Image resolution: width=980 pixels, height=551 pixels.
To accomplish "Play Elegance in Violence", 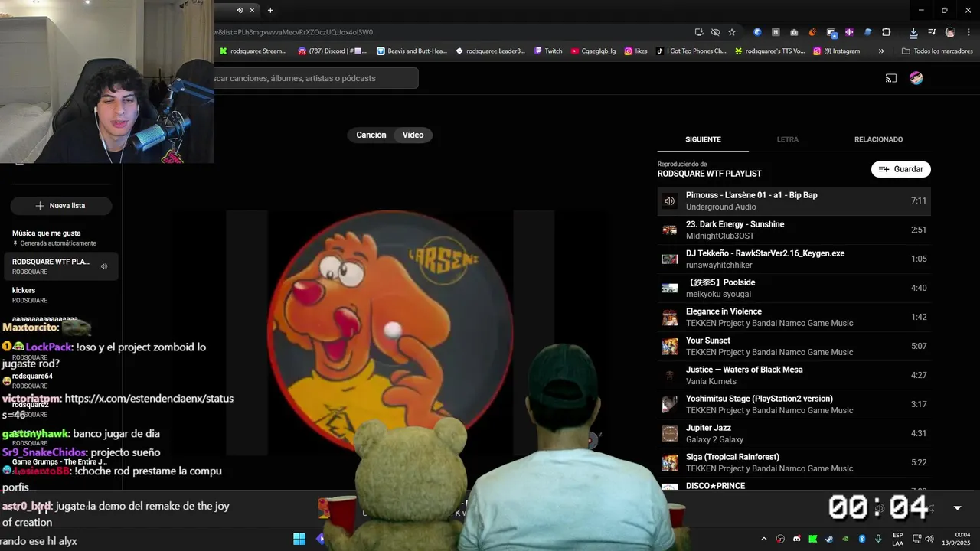I will click(794, 317).
